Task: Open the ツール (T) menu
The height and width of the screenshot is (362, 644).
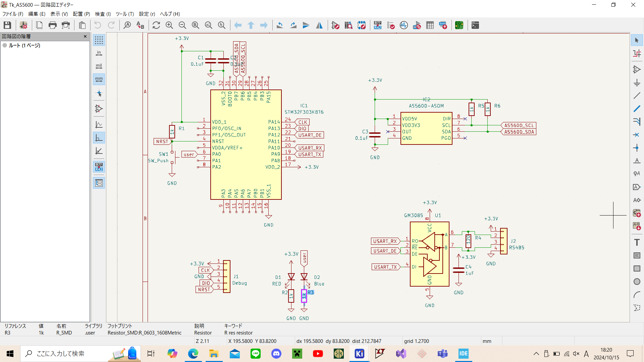Action: pyautogui.click(x=125, y=14)
